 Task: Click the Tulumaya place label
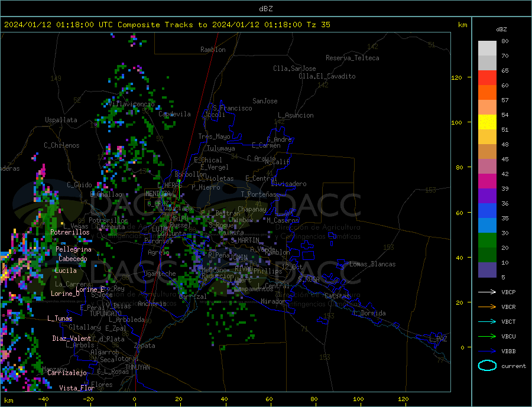coord(221,148)
